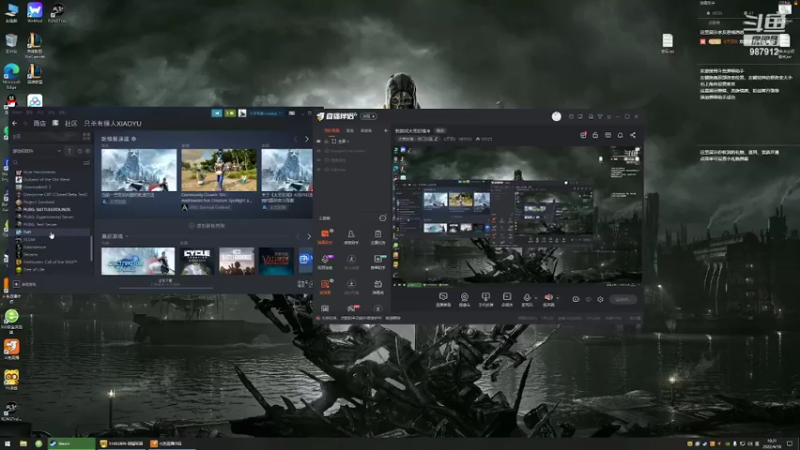Open first red toolbox tool icon

(325, 234)
